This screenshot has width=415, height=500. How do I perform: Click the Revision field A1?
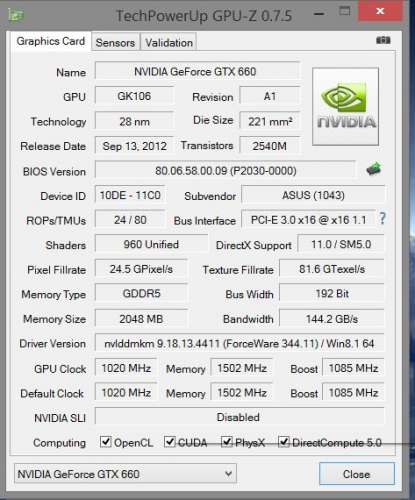[x=270, y=96]
